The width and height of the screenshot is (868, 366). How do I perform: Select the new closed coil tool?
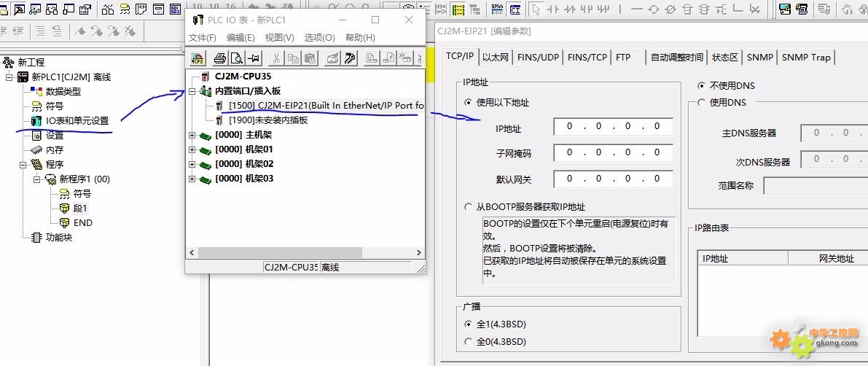click(x=670, y=9)
